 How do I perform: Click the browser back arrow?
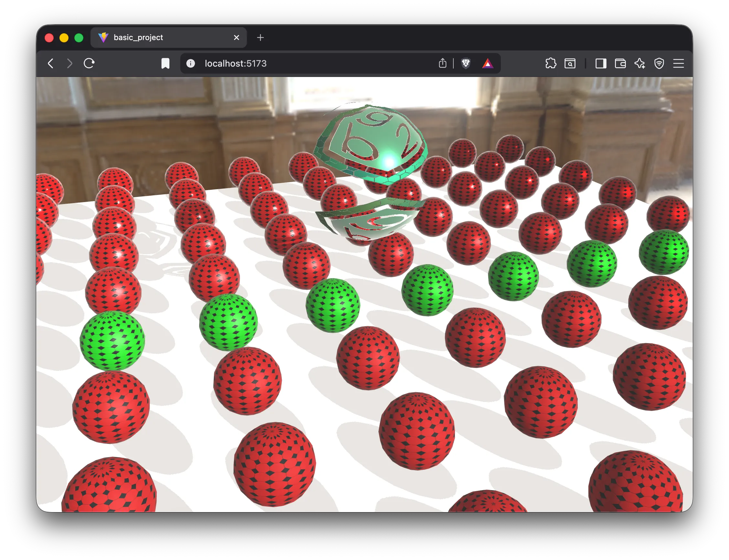pos(51,63)
